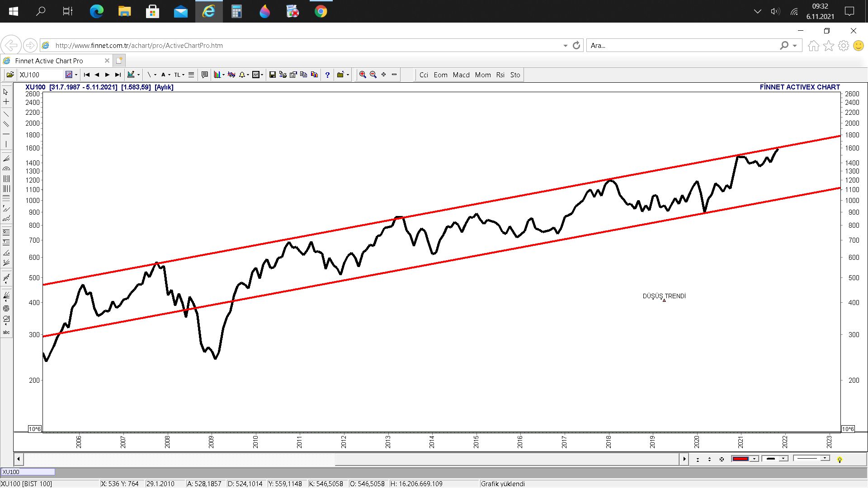Expand the TL currency dropdown
The image size is (868, 488).
click(183, 75)
